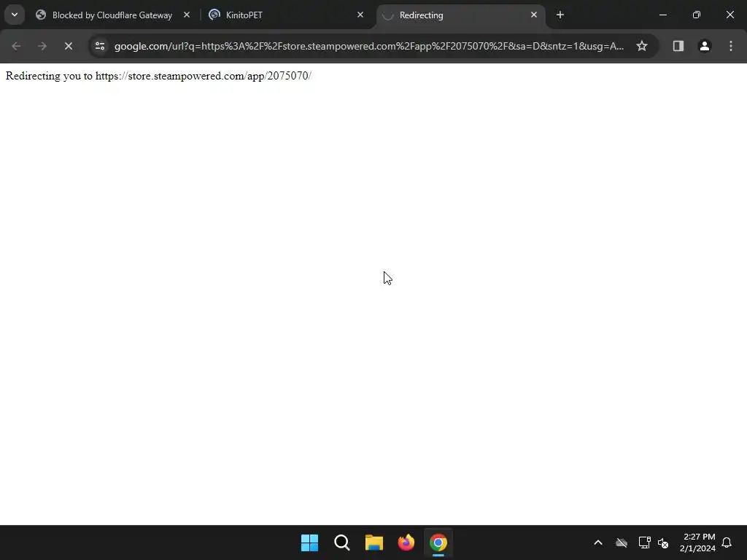The height and width of the screenshot is (560, 747).
Task: Close the Blocked by Cloudflare Gateway tab
Action: coord(187,15)
